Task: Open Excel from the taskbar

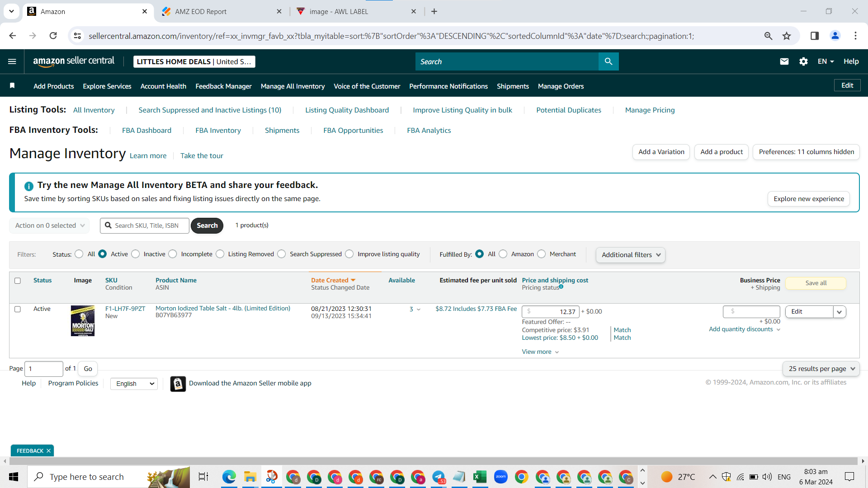Action: tap(480, 477)
